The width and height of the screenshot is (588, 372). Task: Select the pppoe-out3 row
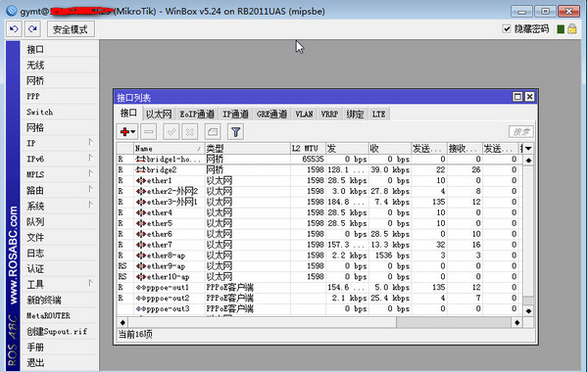(x=319, y=309)
